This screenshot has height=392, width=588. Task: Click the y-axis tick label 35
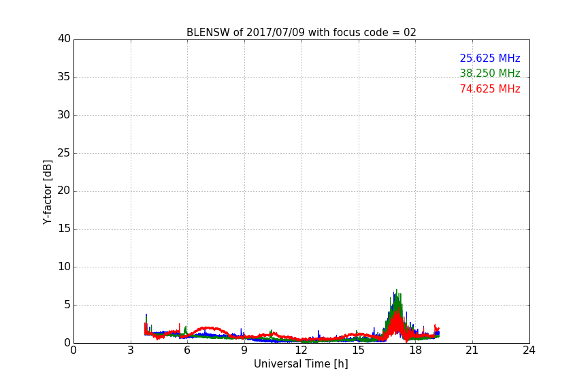[64, 77]
